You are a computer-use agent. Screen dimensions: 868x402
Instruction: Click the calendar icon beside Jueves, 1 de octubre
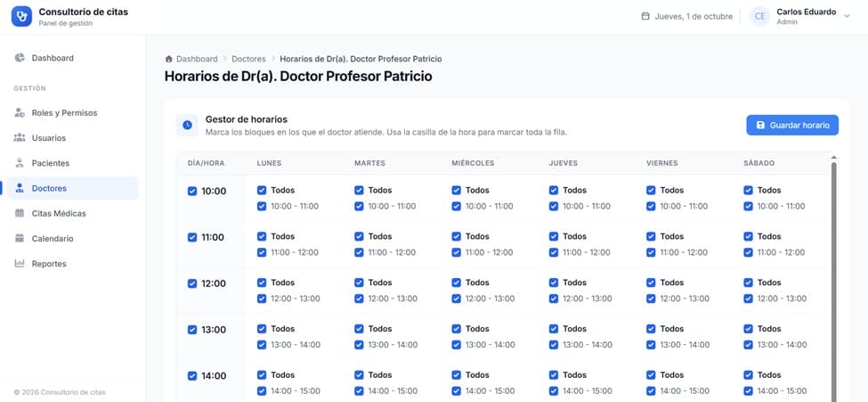point(645,16)
